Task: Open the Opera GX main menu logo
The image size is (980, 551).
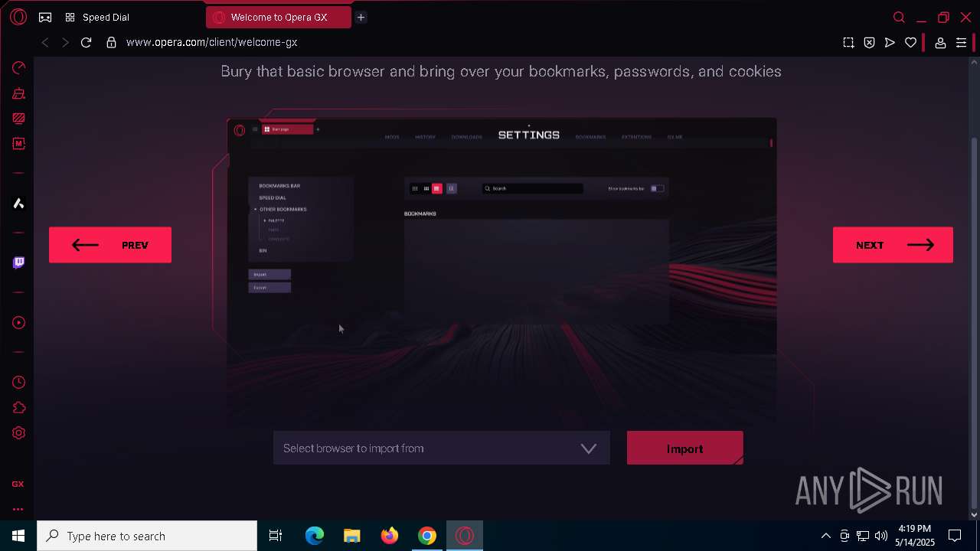Action: pyautogui.click(x=18, y=17)
